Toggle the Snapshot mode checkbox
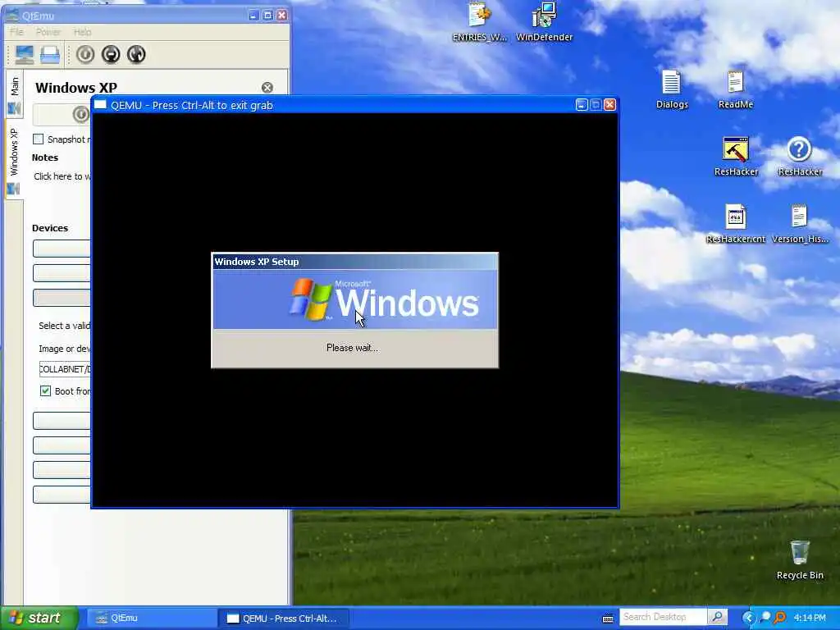Screen dimensions: 840x630 point(38,139)
